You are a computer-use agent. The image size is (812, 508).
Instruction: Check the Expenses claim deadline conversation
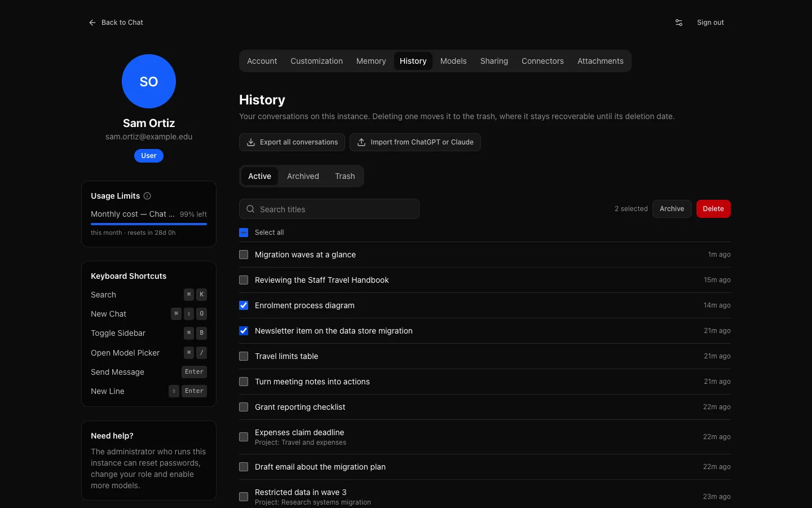pos(244,437)
